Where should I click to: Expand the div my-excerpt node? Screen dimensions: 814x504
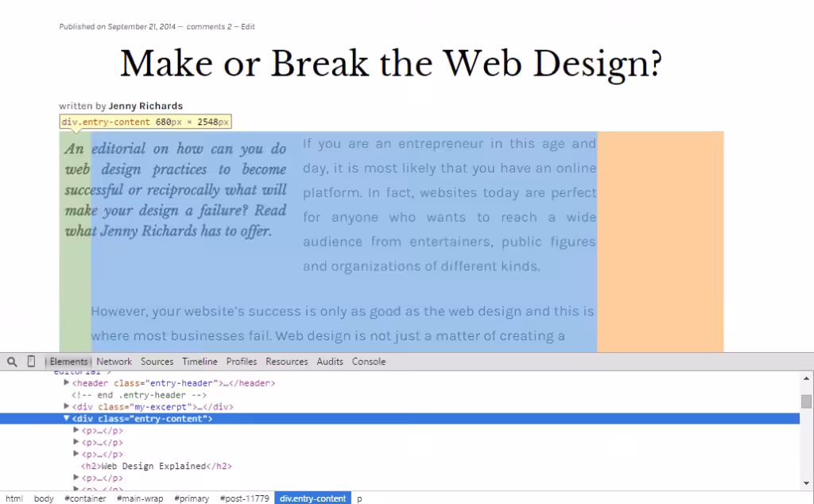point(67,407)
